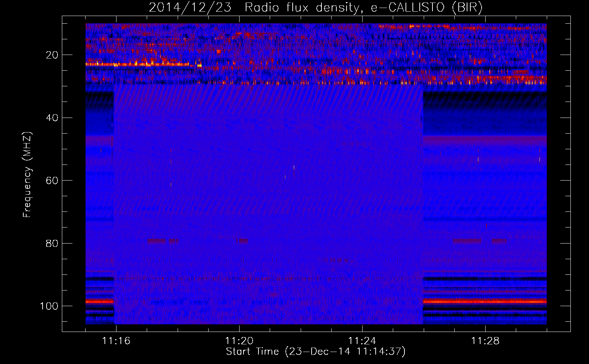The width and height of the screenshot is (589, 364).
Task: Click the 'Start Time (23-Dec-14 11:14:37)' label
Action: (316, 352)
